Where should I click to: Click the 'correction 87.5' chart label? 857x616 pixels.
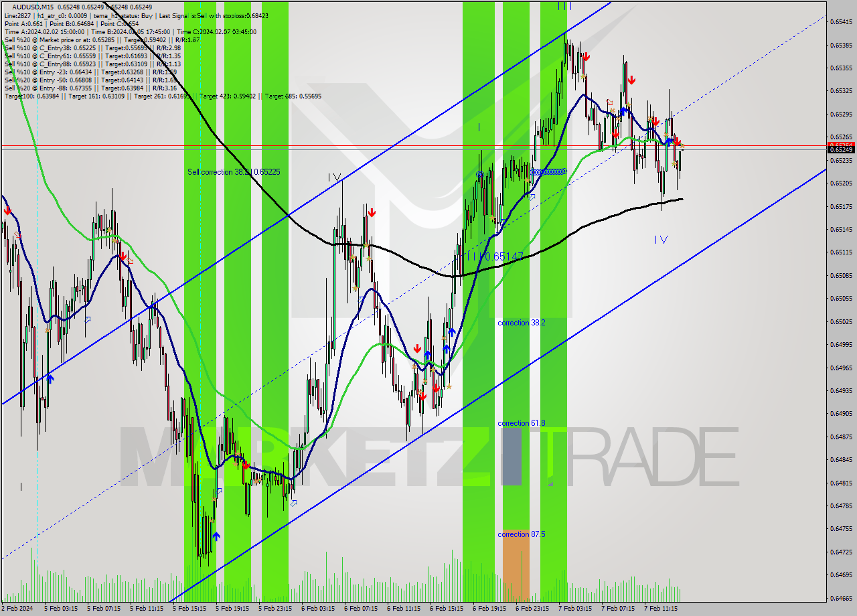pyautogui.click(x=521, y=534)
